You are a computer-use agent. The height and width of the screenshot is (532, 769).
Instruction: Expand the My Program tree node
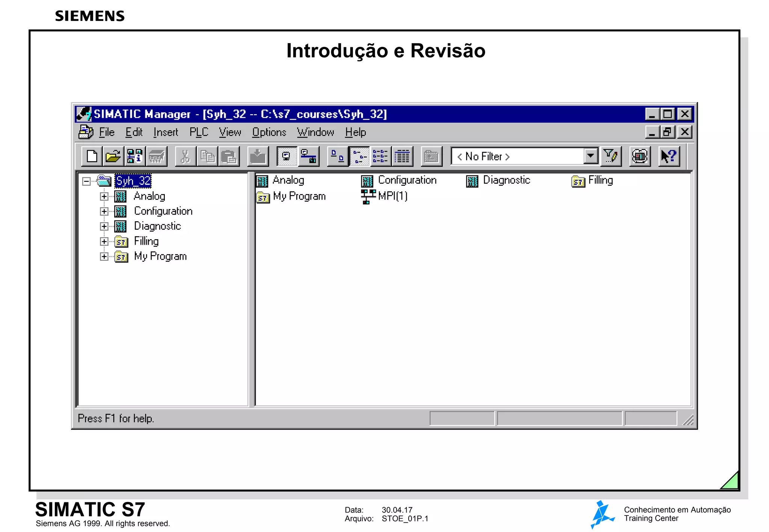pos(104,257)
